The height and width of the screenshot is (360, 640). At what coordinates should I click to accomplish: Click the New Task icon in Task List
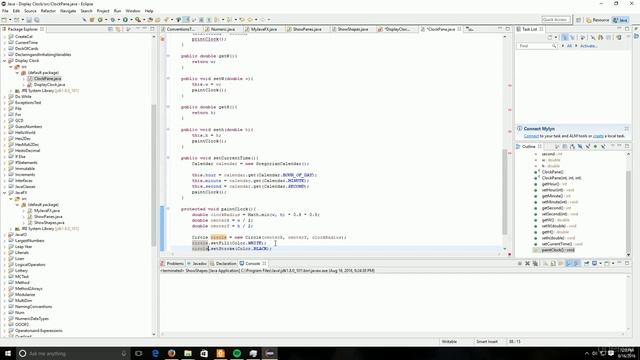click(550, 37)
